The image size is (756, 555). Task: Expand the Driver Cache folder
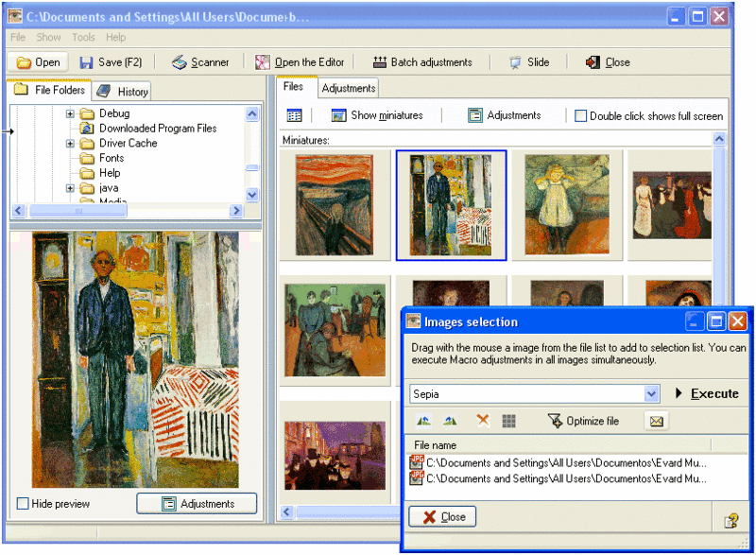[70, 144]
